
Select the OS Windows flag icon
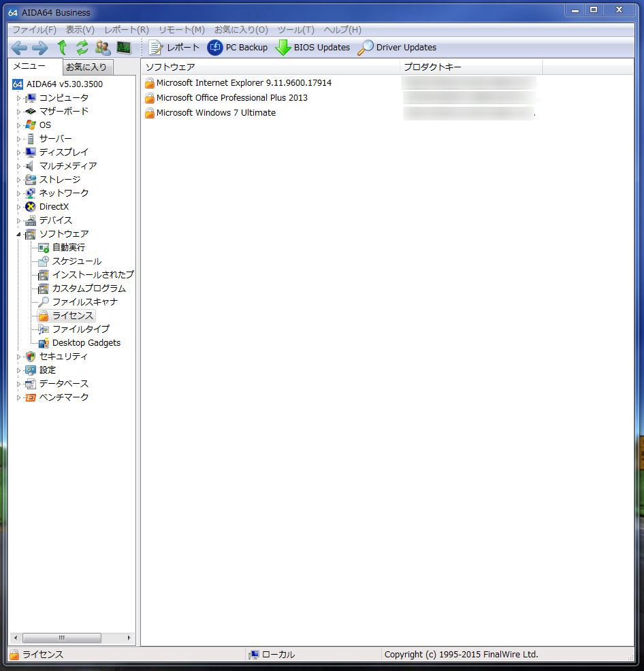31,125
